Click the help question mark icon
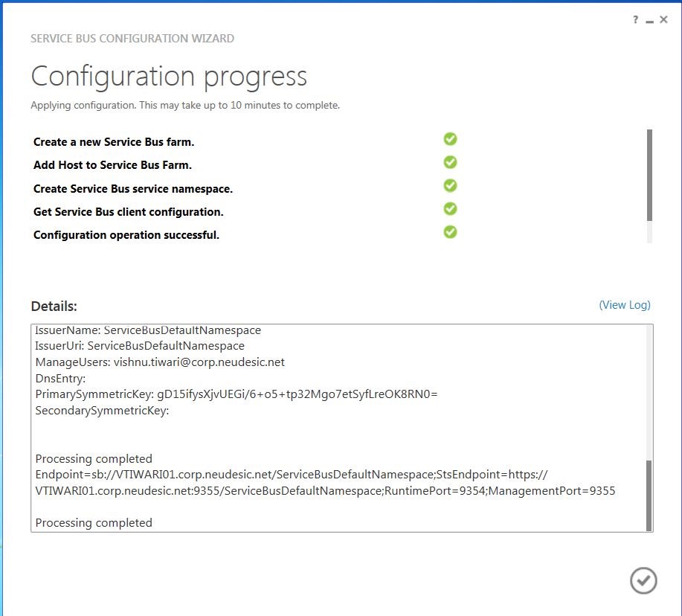Image resolution: width=682 pixels, height=616 pixels. 635,19
